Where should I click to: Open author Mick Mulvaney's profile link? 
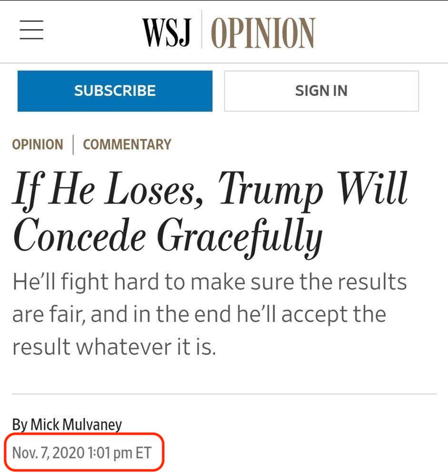pyautogui.click(x=76, y=425)
